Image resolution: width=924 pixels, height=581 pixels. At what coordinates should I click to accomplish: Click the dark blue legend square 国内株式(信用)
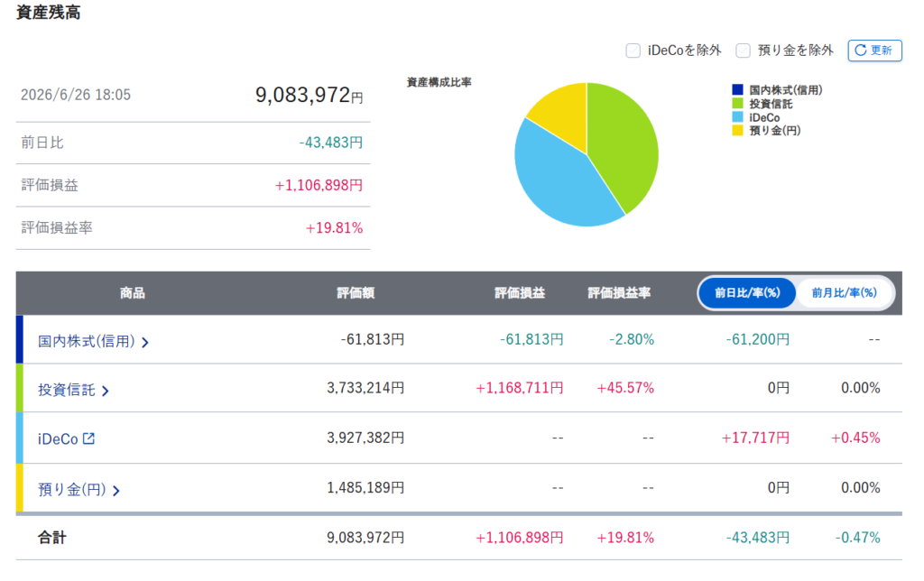[x=737, y=89]
